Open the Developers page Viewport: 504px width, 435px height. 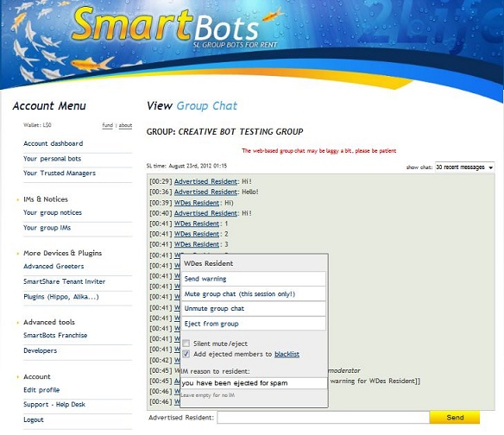coord(41,350)
